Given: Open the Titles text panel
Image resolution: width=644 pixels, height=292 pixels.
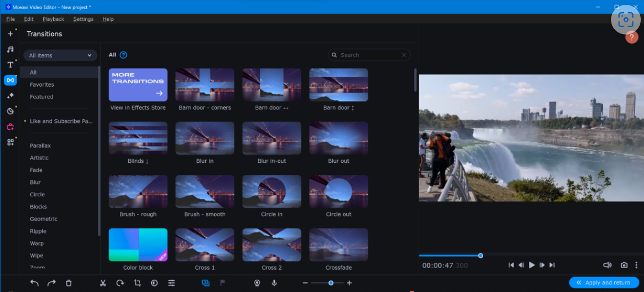Looking at the screenshot, I should [10, 64].
